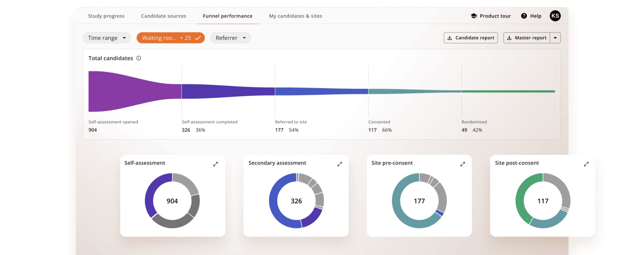Click the green Randomized funnel segment
Screen dimensions: 644x255
pyautogui.click(x=508, y=91)
